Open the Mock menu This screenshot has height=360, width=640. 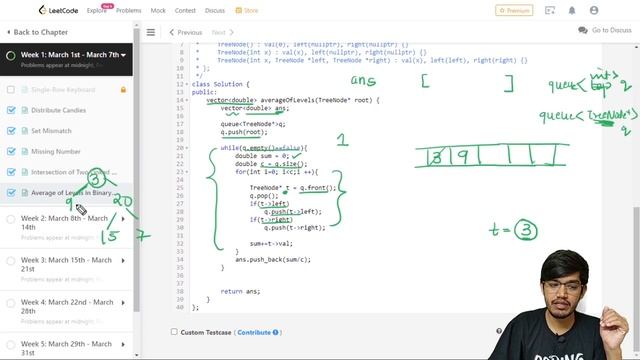click(158, 11)
